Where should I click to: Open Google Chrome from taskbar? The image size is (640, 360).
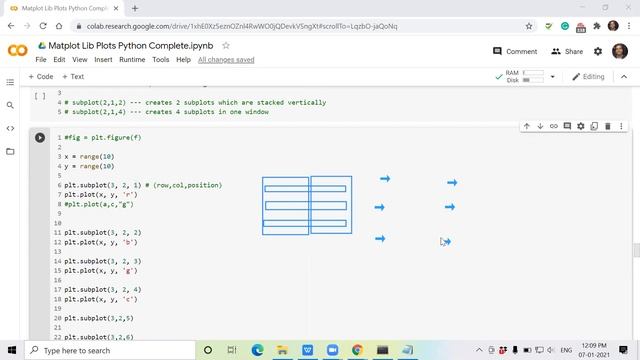click(x=358, y=350)
